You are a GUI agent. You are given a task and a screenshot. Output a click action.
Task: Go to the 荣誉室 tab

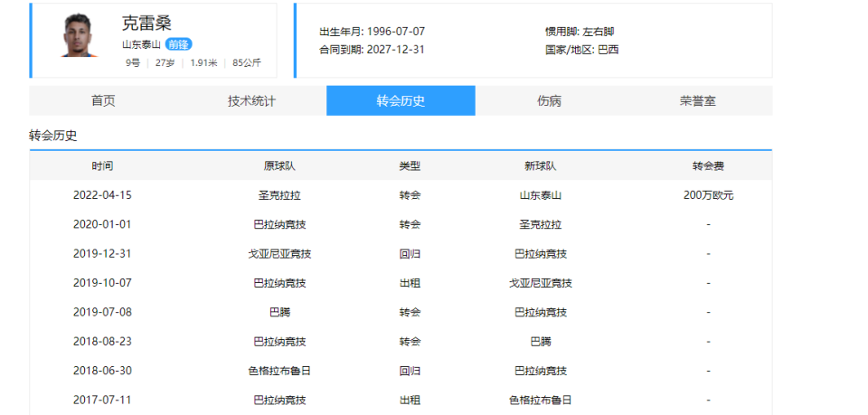point(697,101)
